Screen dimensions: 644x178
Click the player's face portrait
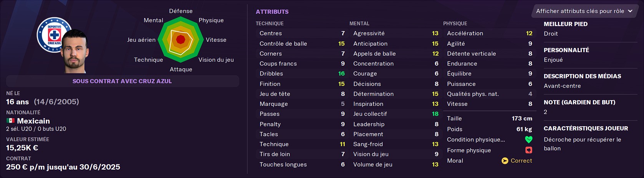(75, 51)
